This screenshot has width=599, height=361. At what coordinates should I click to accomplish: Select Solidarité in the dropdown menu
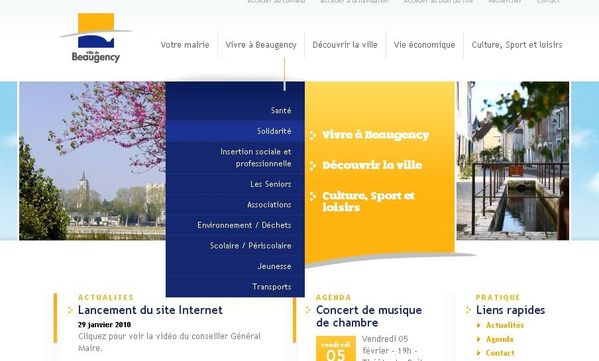point(235,131)
